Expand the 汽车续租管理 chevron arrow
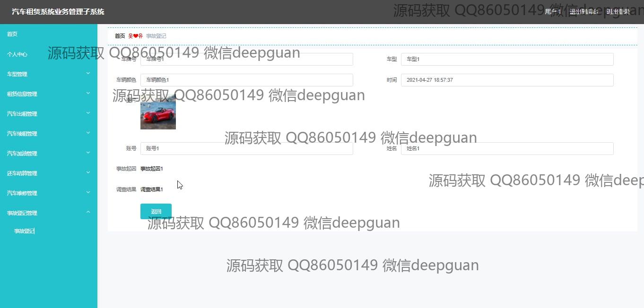Screen dimensions: 644x308 click(x=88, y=133)
